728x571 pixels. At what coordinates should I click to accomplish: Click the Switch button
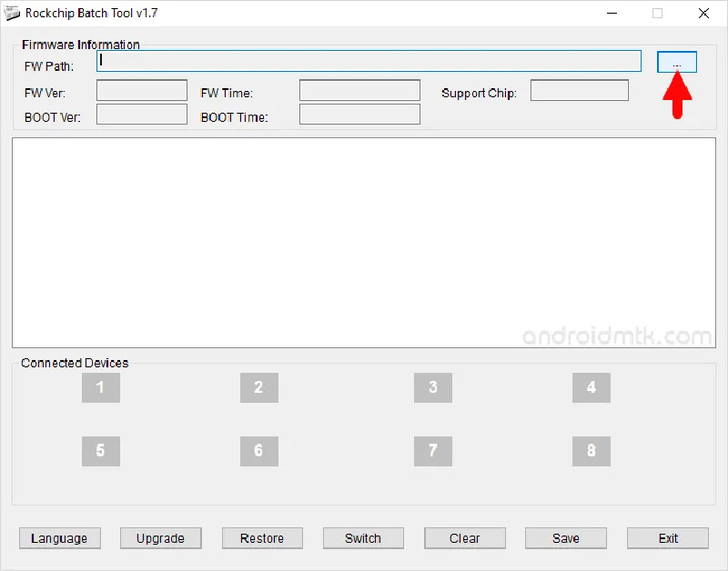coord(363,538)
